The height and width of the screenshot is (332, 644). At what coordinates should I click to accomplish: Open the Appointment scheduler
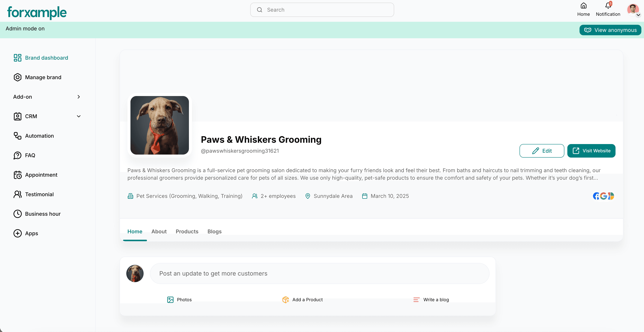41,175
